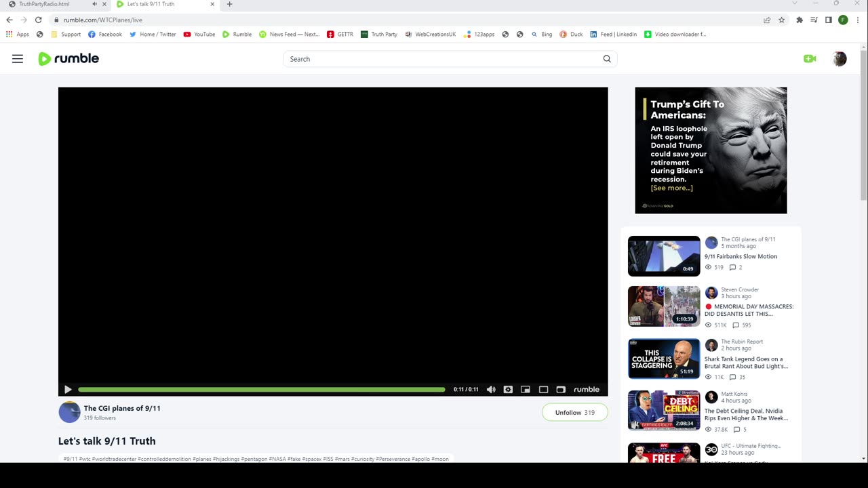Go back in browser history
Image resolution: width=868 pixels, height=488 pixels.
click(9, 20)
